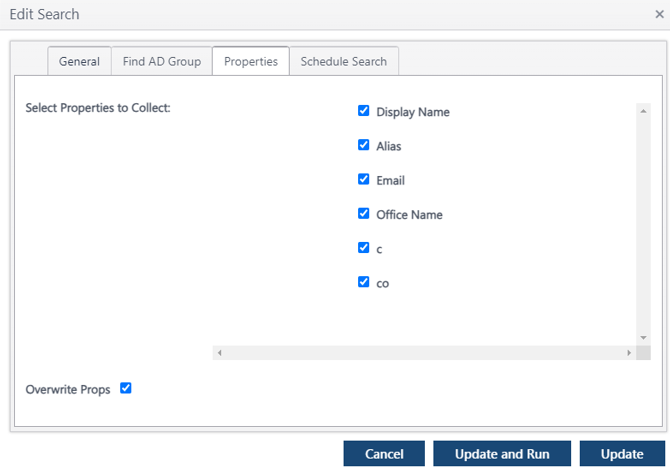The image size is (670, 473).
Task: Click the vertical scrollbar up arrow
Action: (x=642, y=109)
